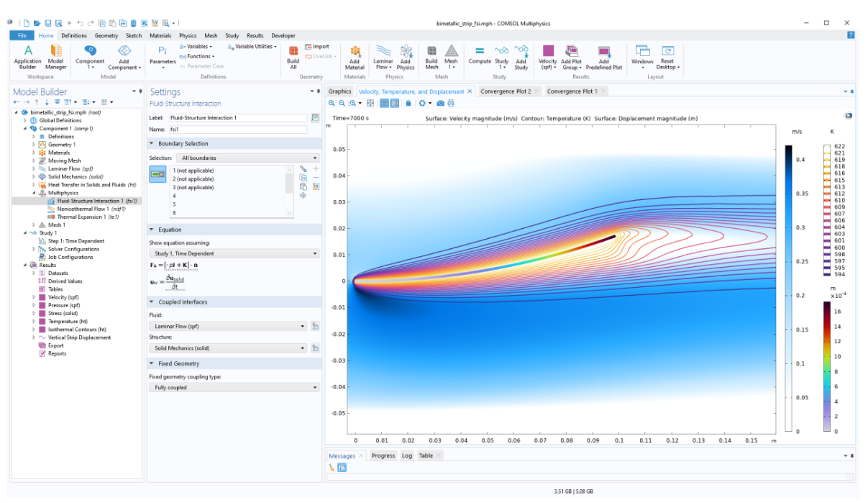The image size is (868, 503).
Task: Click the Print icon in graphics toolbar
Action: coord(451,104)
